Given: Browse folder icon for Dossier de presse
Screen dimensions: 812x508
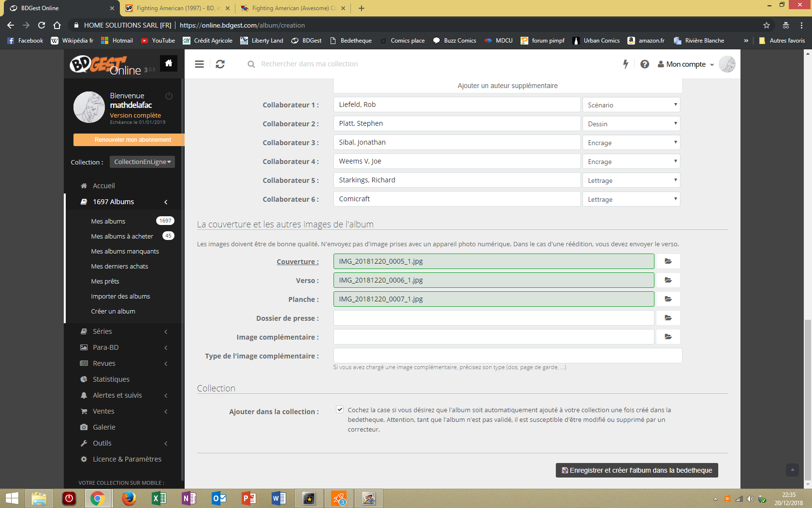Looking at the screenshot, I should [668, 318].
